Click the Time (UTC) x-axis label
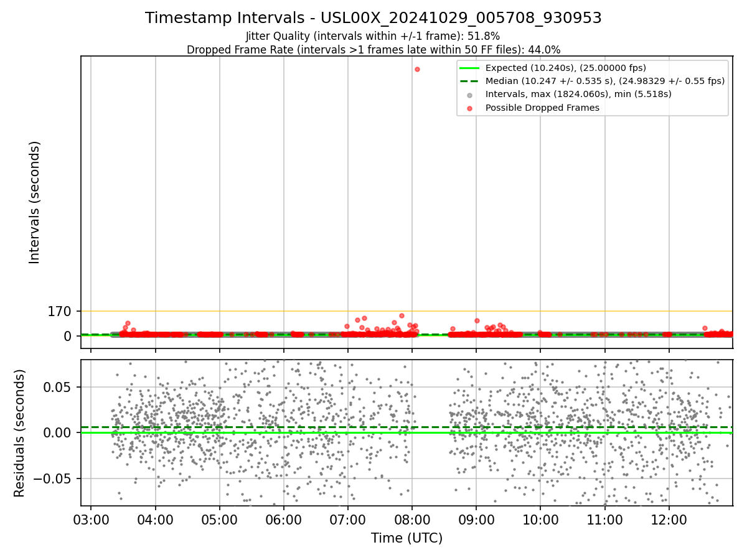Viewport: 747px width, 560px height. tap(406, 538)
